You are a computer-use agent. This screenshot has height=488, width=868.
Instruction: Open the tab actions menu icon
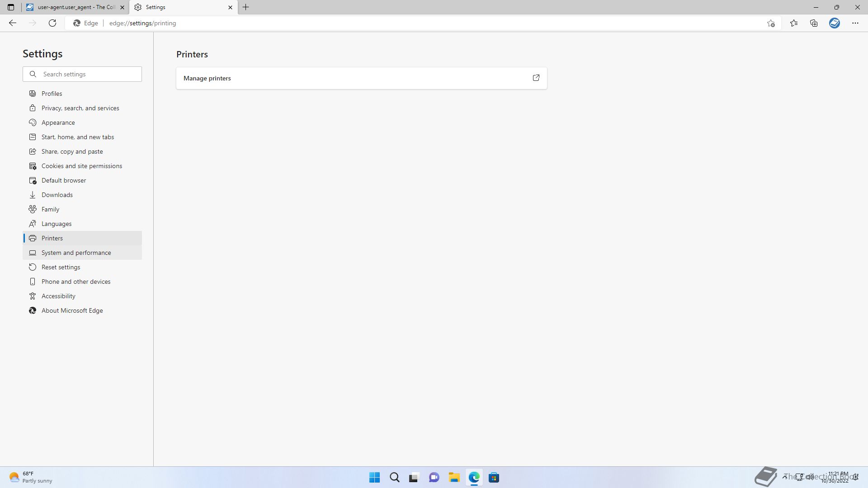(x=11, y=7)
